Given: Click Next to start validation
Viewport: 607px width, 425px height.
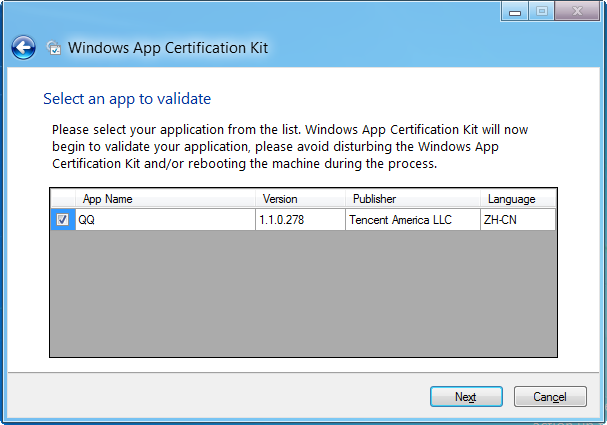Looking at the screenshot, I should click(x=466, y=397).
